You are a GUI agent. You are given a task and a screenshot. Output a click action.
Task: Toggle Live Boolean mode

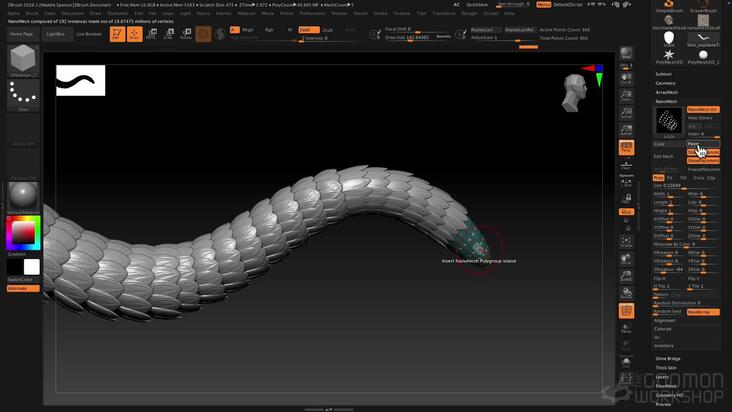pos(89,34)
